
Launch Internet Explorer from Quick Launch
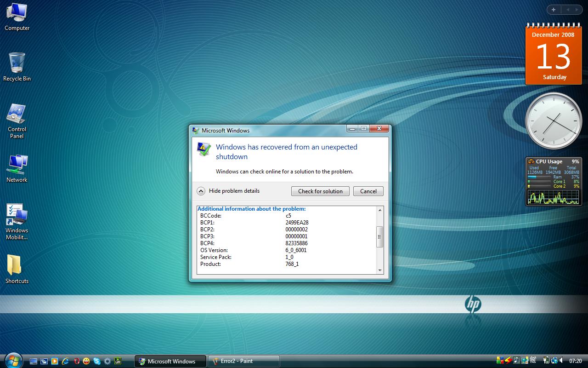65,361
